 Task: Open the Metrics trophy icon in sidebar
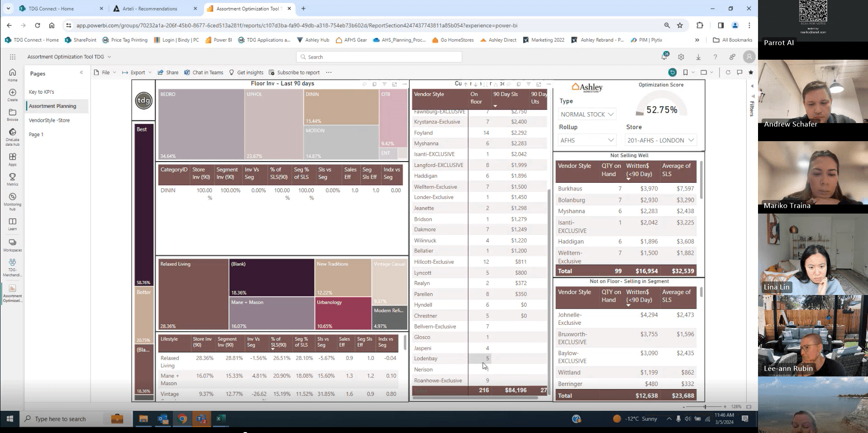(12, 179)
